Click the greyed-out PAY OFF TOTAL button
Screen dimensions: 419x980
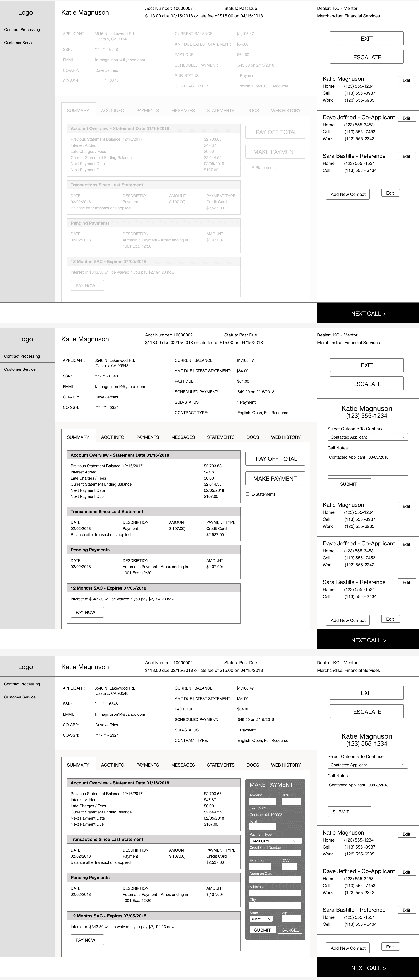[x=275, y=132]
